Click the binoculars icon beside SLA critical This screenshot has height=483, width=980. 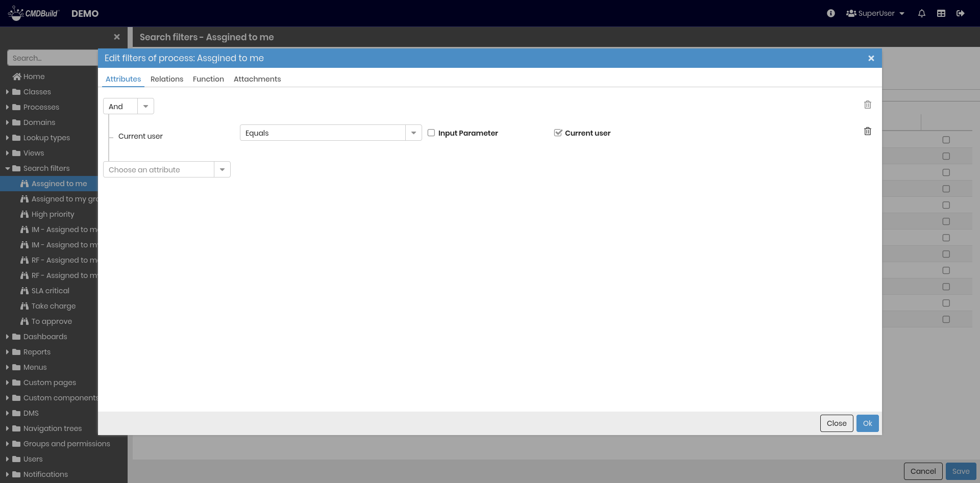[25, 291]
